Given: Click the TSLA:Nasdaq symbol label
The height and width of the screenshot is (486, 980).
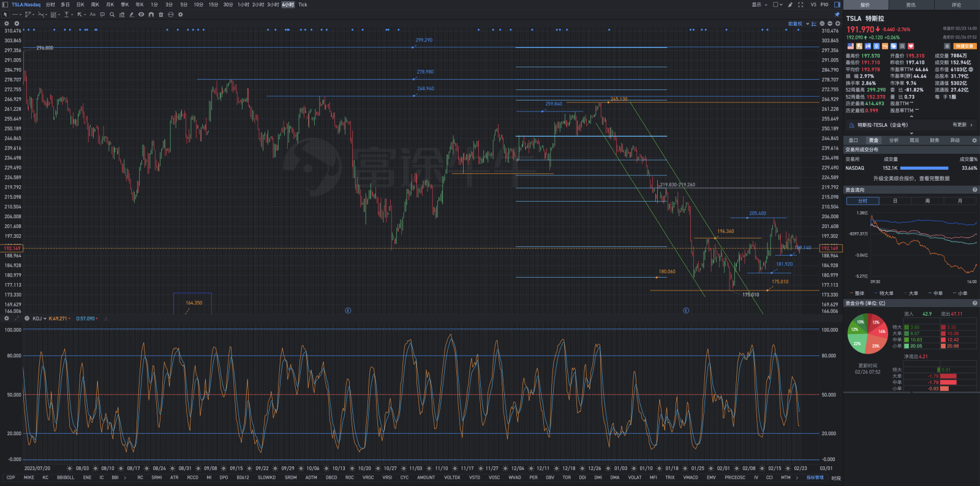Looking at the screenshot, I should pos(26,4).
